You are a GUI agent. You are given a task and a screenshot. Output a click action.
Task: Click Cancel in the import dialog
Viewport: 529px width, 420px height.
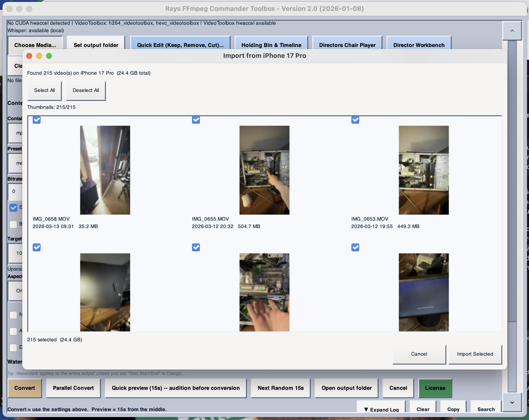point(419,354)
